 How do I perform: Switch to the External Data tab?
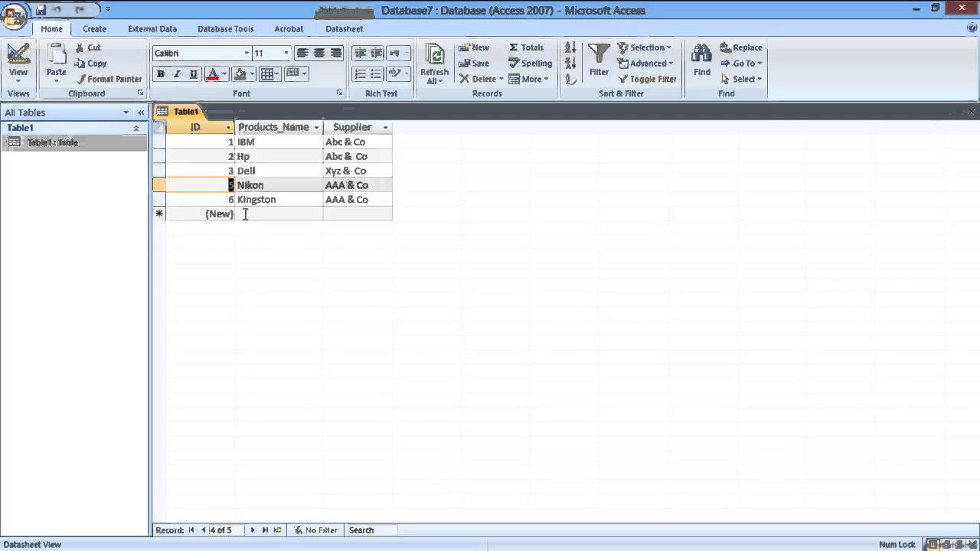click(x=152, y=29)
